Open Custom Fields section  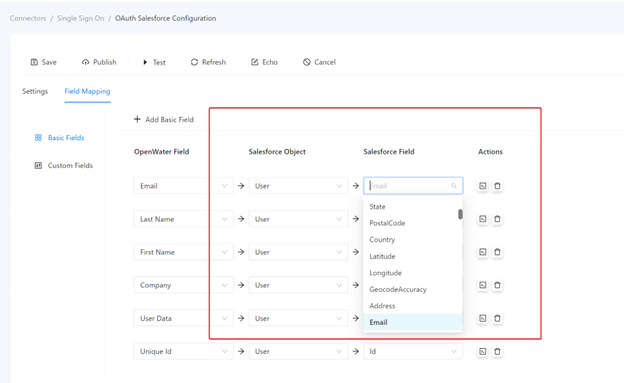(x=64, y=166)
